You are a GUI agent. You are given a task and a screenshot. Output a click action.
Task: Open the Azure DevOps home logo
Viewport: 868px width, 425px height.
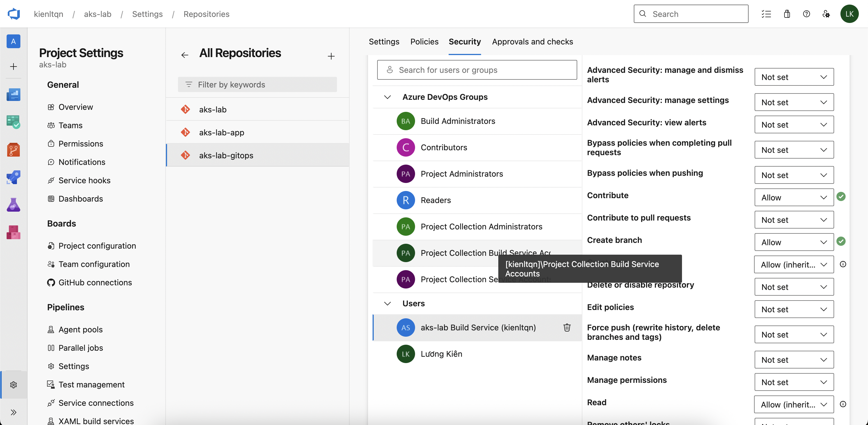[14, 14]
